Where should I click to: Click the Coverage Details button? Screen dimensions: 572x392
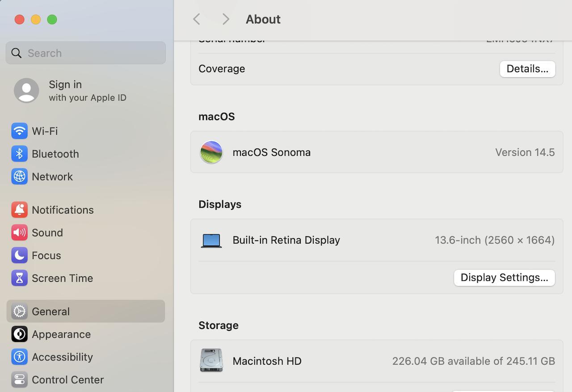[x=527, y=69]
